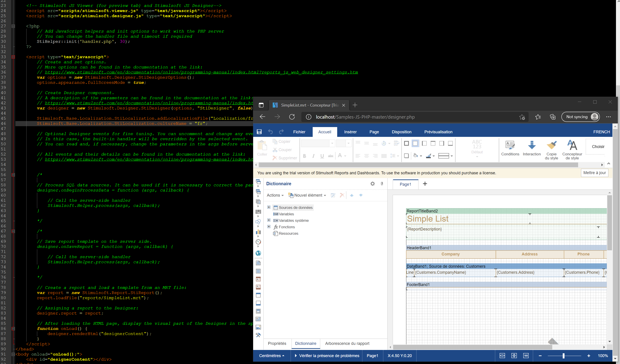Click the zoom slider handle in status bar
The height and width of the screenshot is (364, 620).
(x=563, y=356)
